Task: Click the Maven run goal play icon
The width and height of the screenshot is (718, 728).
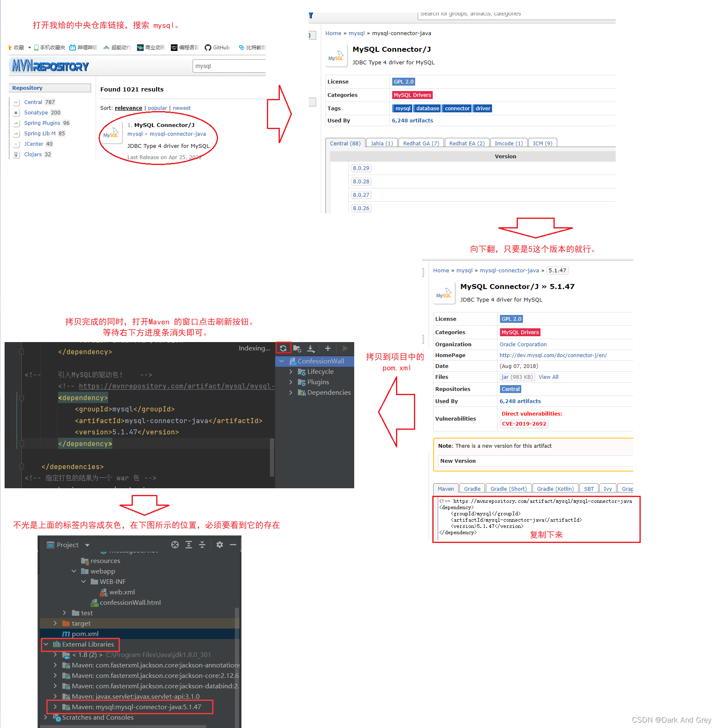Action: click(345, 348)
